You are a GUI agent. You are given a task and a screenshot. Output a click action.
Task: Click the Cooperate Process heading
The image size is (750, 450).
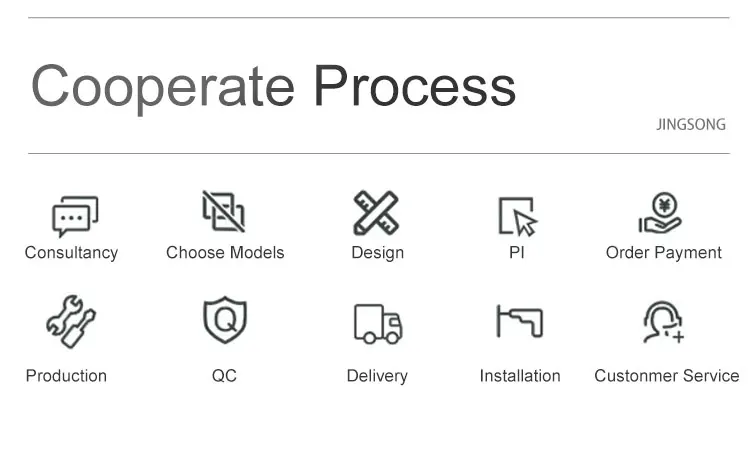pyautogui.click(x=274, y=87)
